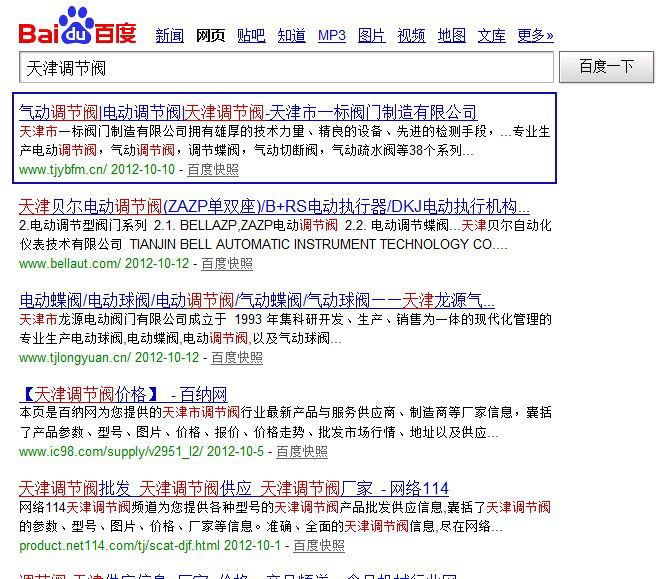Open the 图片 image search tab

371,36
